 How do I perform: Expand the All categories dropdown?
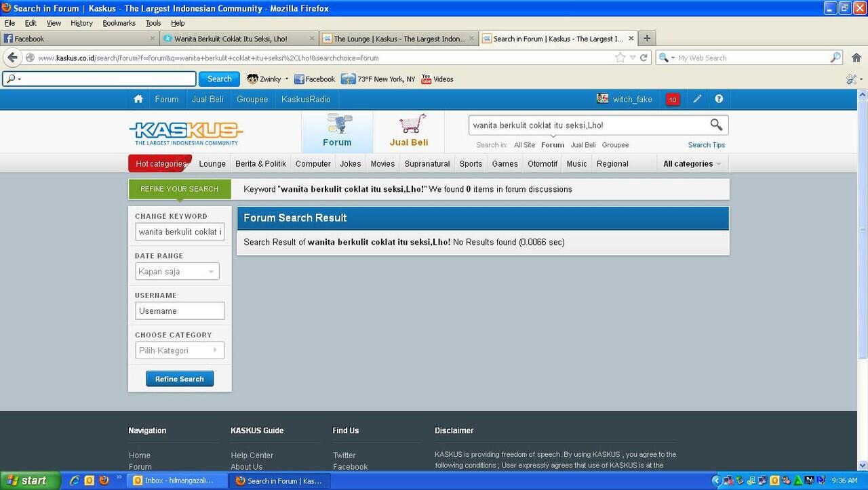[x=692, y=163]
